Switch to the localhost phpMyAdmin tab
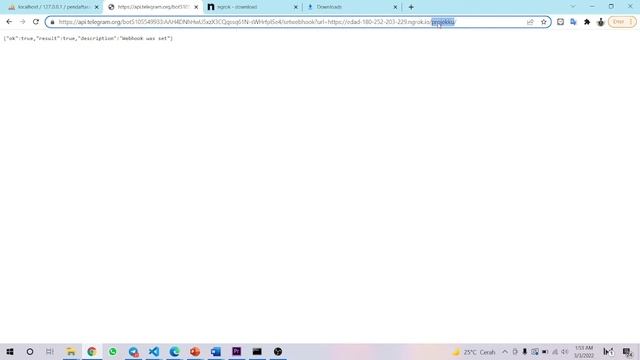 (53, 7)
